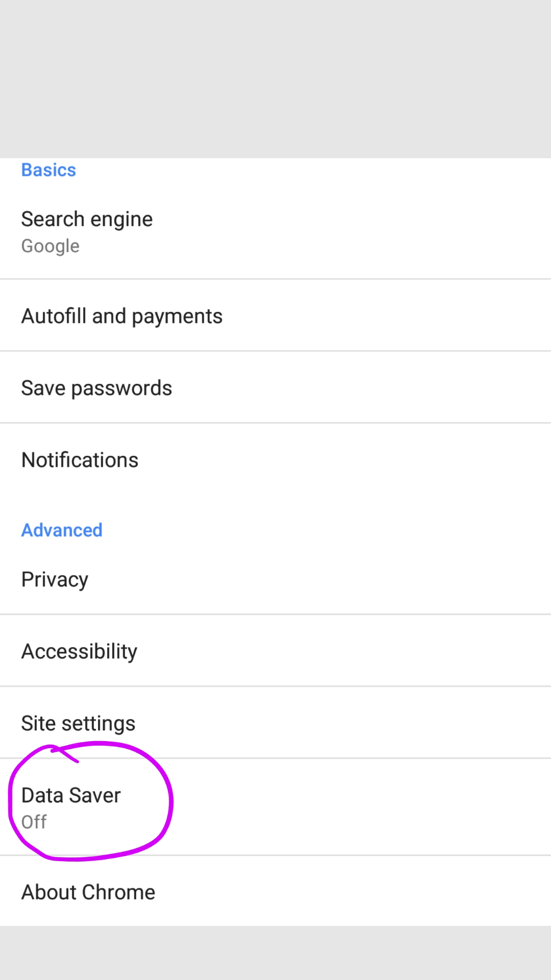
Task: Click the Off status under Data Saver
Action: (34, 822)
